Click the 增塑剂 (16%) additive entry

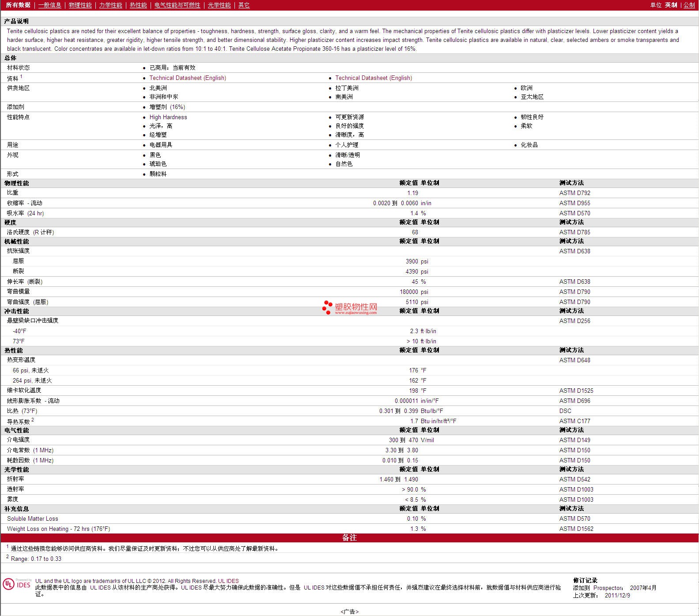pos(167,107)
